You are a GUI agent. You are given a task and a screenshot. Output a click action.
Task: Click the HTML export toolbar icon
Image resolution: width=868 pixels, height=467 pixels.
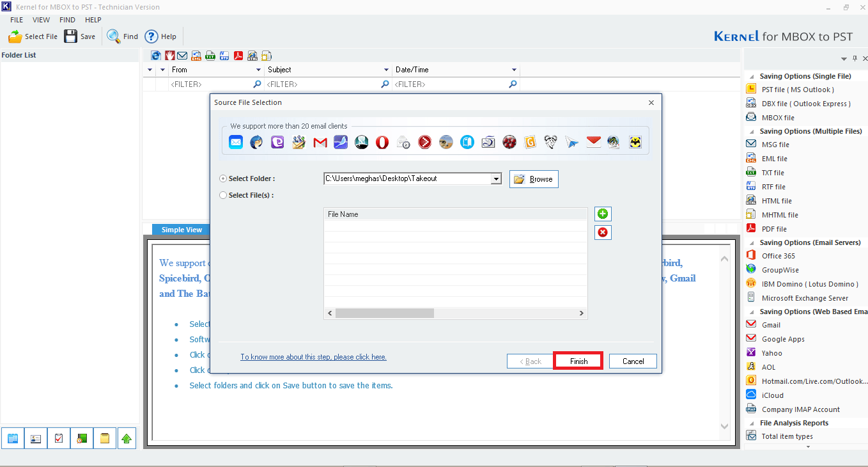[x=252, y=56]
